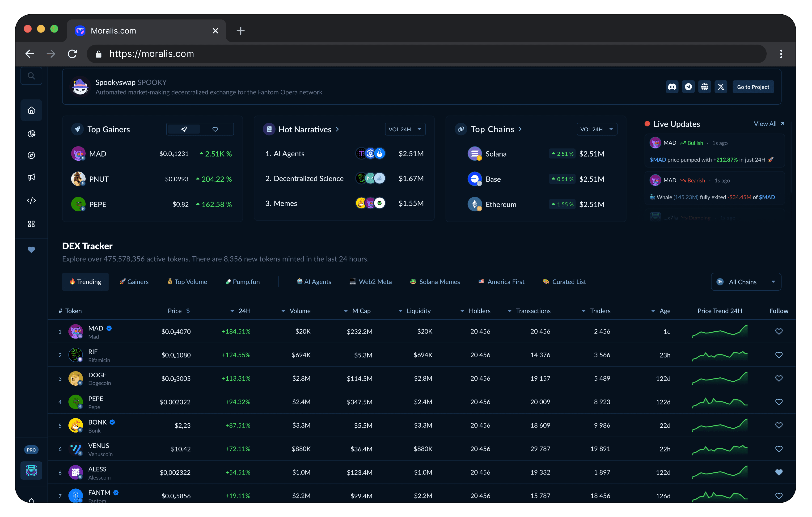This screenshot has height=517, width=812.
Task: Click the Go to Project button
Action: coord(753,87)
